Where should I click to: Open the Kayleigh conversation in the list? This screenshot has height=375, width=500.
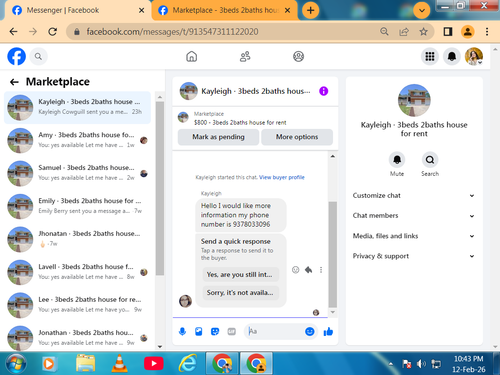coord(77,107)
